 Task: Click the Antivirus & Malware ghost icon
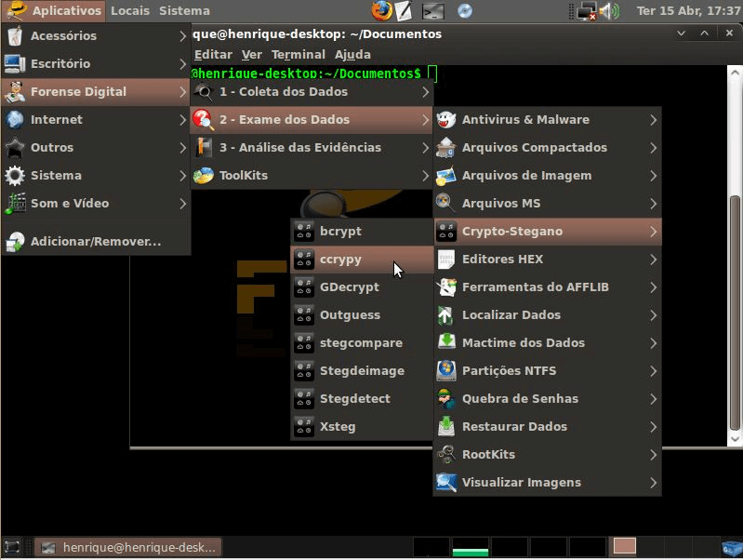point(446,120)
